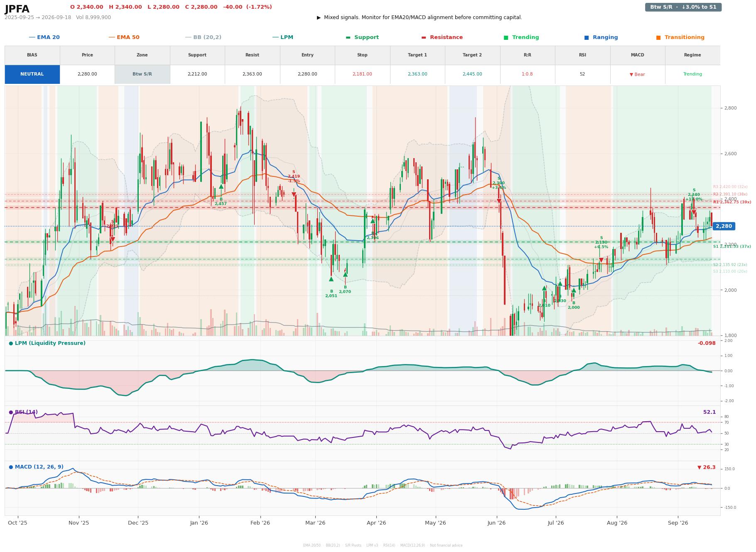Click the LPM legend entry

[x=282, y=37]
